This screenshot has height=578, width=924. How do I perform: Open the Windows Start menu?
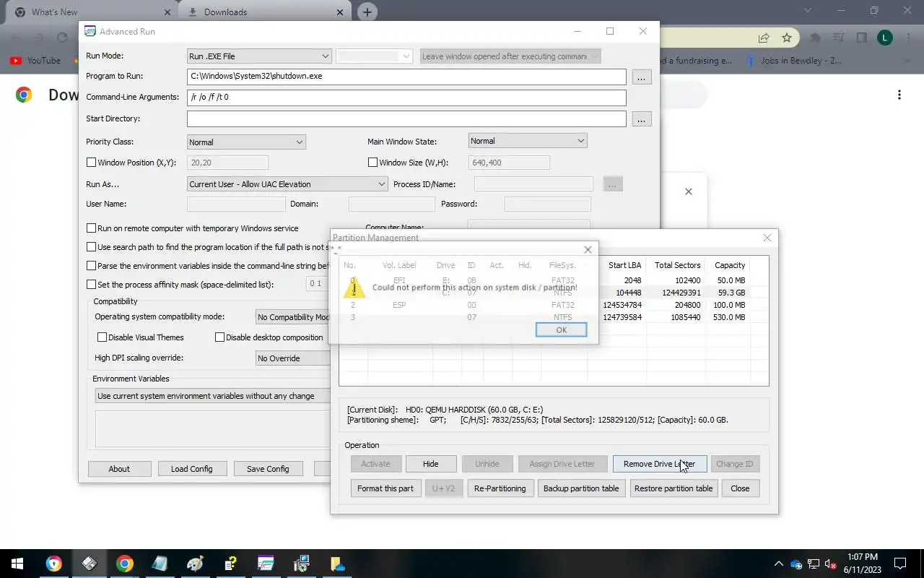coord(17,564)
